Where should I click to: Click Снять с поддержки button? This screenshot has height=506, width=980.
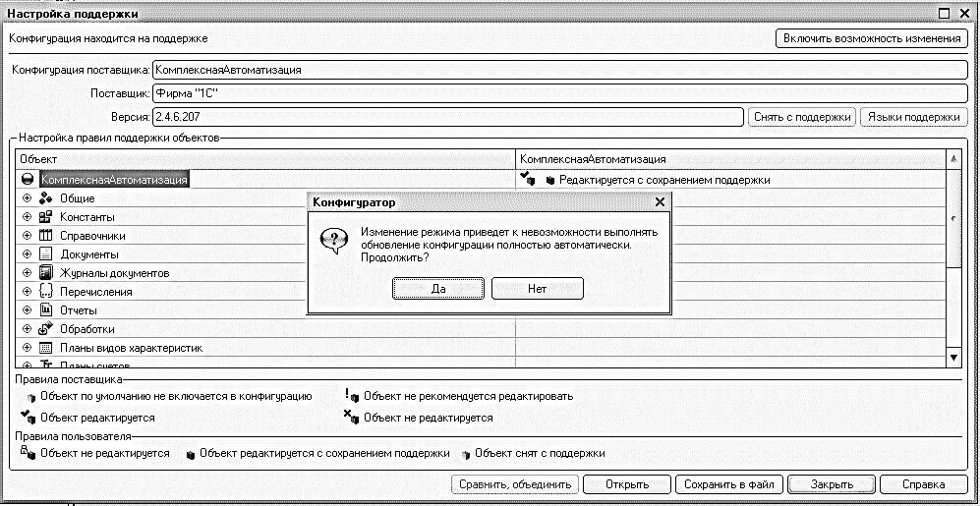802,117
